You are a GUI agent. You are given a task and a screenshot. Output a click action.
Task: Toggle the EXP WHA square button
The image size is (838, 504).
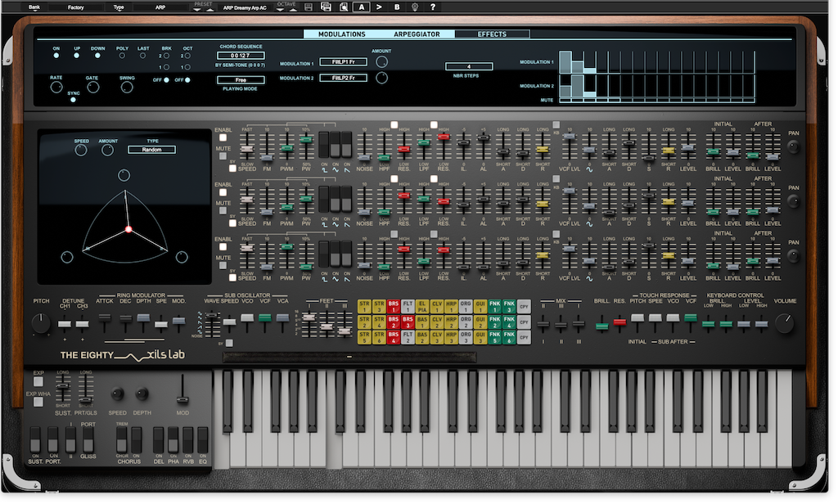click(x=38, y=402)
